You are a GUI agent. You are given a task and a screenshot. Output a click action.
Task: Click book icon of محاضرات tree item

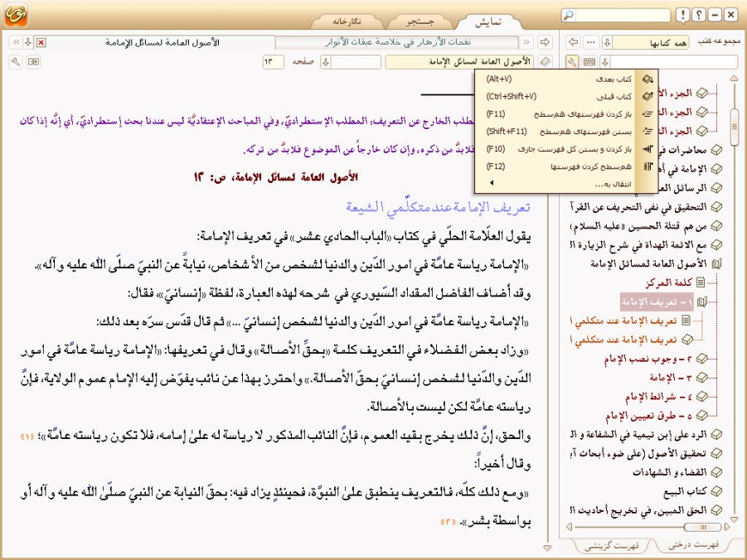716,150
